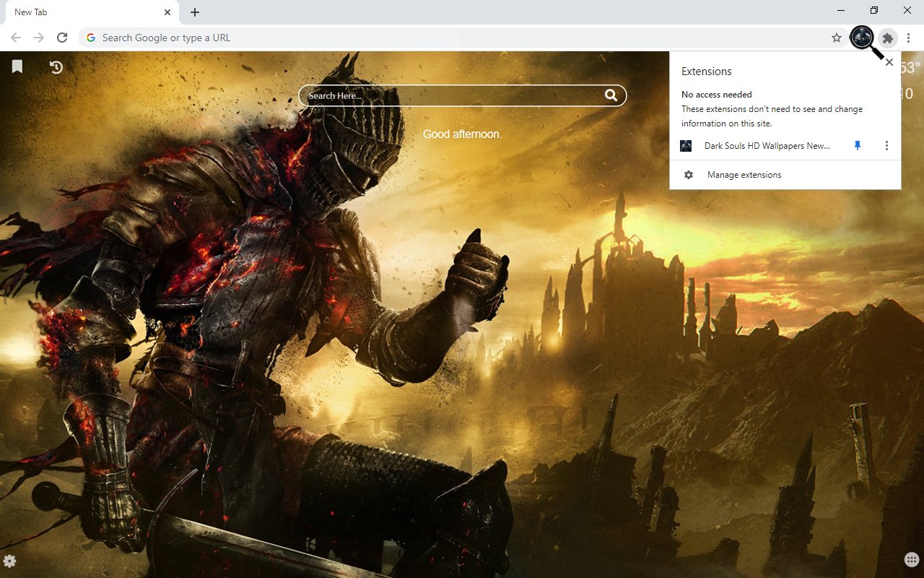Click the No access needed label
The height and width of the screenshot is (578, 924).
click(717, 95)
